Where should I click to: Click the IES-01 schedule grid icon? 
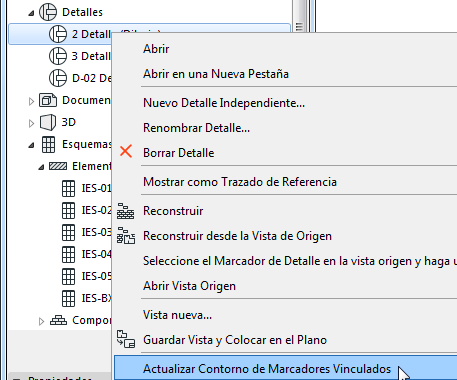click(68, 188)
